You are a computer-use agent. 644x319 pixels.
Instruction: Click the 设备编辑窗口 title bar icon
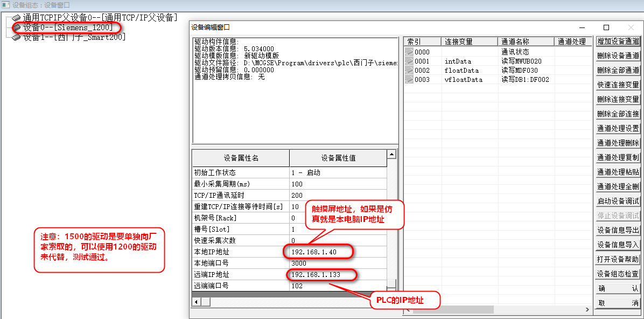coord(194,26)
